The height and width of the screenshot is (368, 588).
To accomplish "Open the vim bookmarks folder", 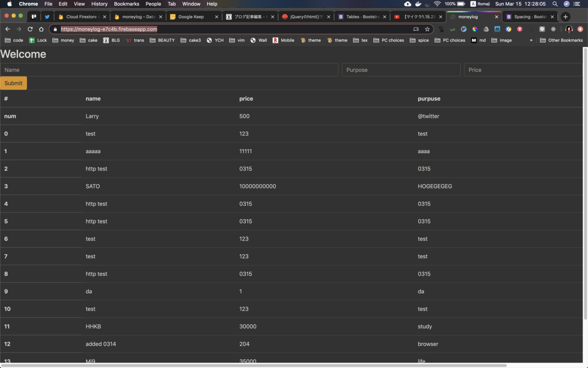I will click(237, 40).
